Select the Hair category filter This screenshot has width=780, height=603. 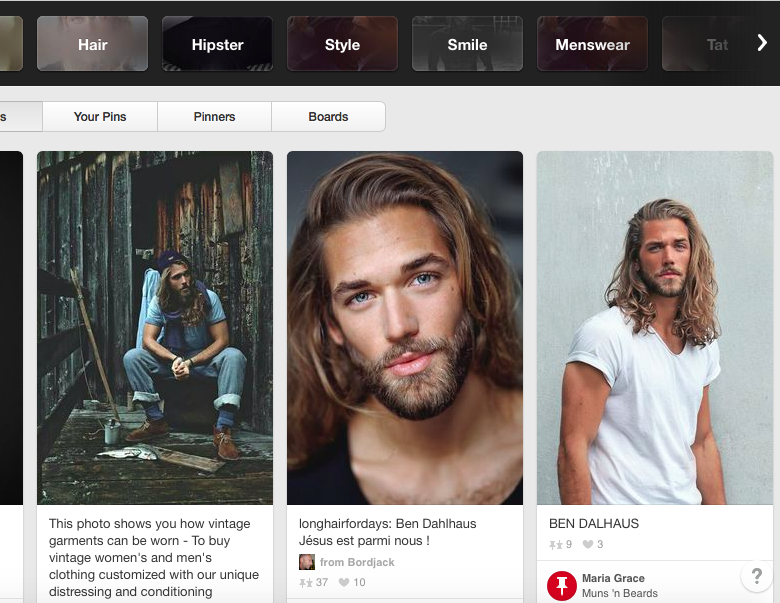[92, 44]
